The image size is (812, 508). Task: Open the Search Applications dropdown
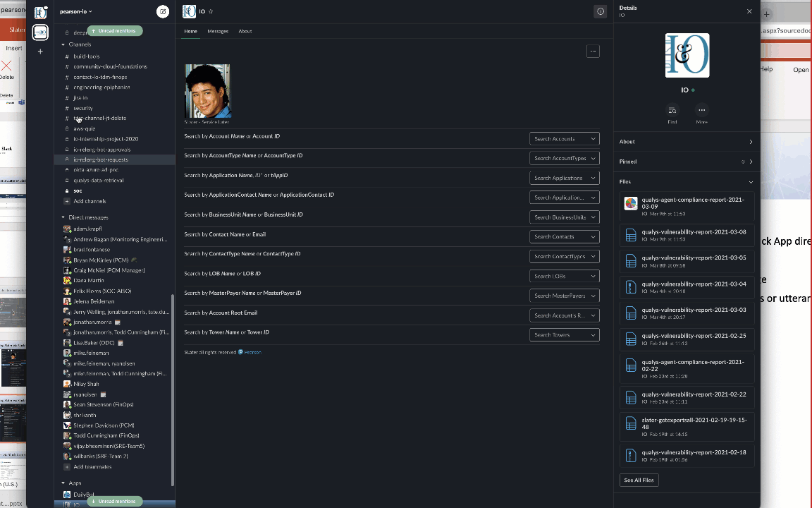(x=565, y=178)
